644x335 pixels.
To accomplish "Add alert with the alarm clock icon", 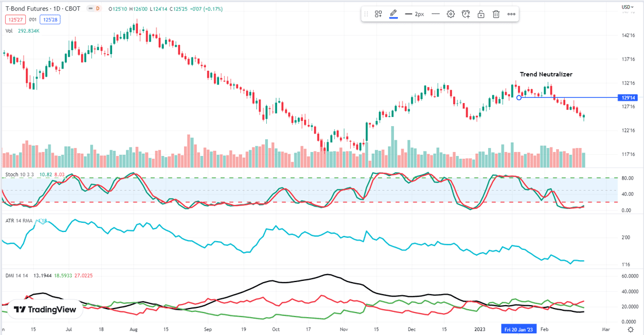I will tap(466, 14).
